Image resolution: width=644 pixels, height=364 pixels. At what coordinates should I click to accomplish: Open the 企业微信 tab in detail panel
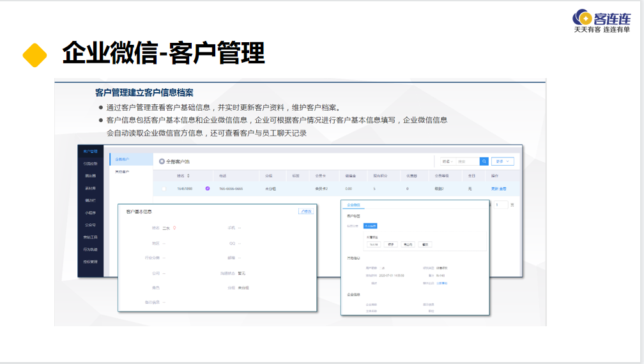tap(353, 205)
